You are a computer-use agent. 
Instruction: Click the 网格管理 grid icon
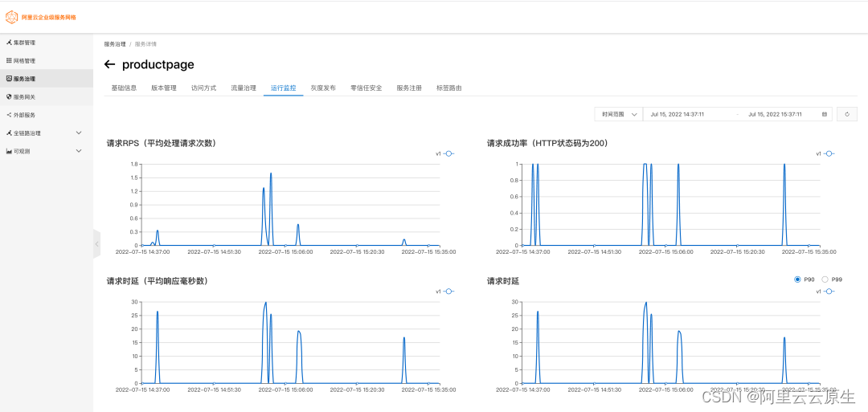pyautogui.click(x=9, y=61)
